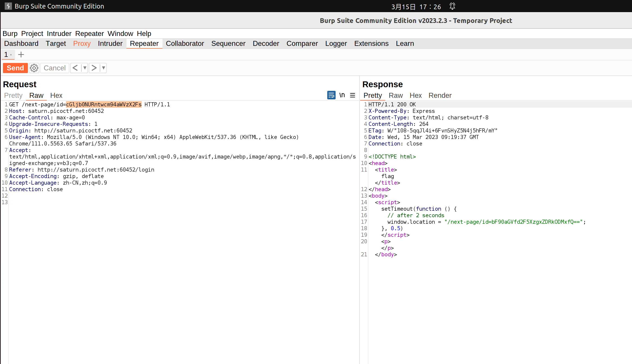Switch Response view to Pretty
The height and width of the screenshot is (364, 632).
pos(373,96)
